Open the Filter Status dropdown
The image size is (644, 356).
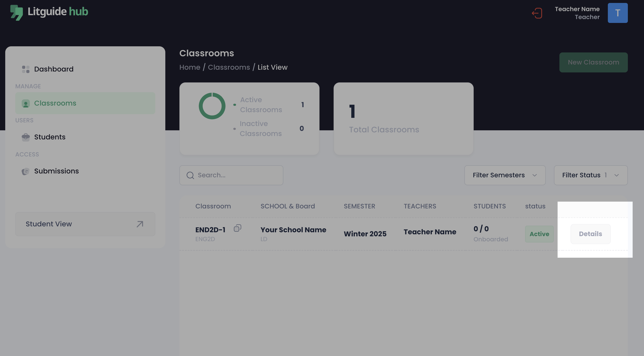(x=585, y=175)
